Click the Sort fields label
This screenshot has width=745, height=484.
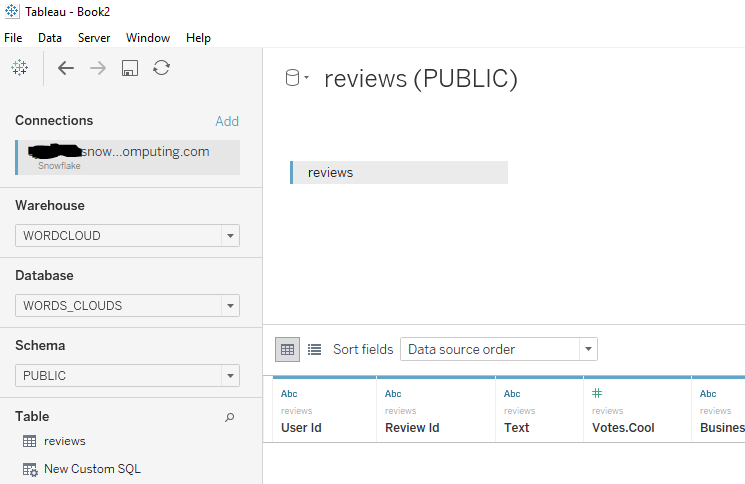[x=363, y=350]
